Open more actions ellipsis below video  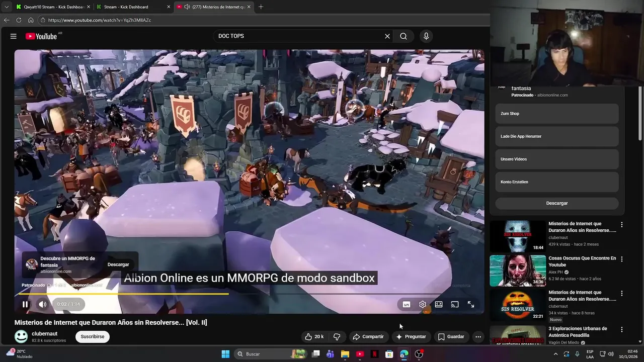[x=478, y=337]
